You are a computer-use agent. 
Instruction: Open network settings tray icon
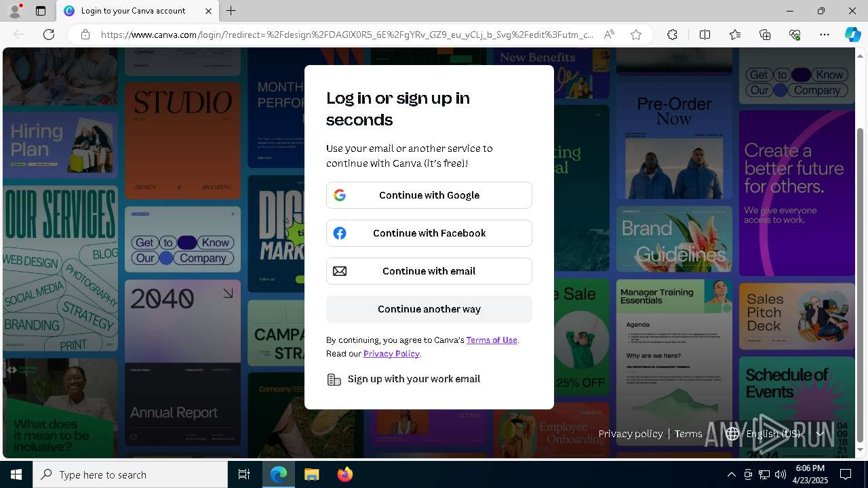click(764, 474)
